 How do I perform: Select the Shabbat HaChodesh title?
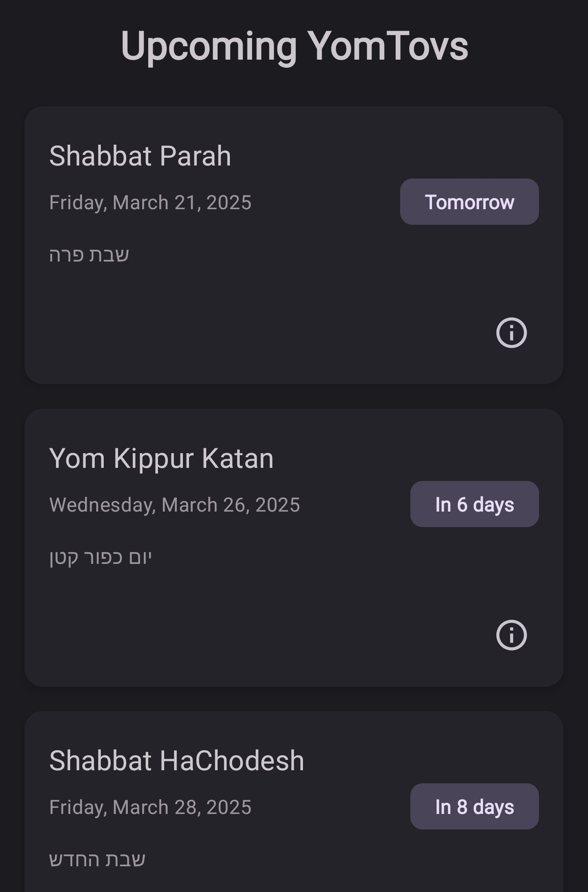[176, 761]
